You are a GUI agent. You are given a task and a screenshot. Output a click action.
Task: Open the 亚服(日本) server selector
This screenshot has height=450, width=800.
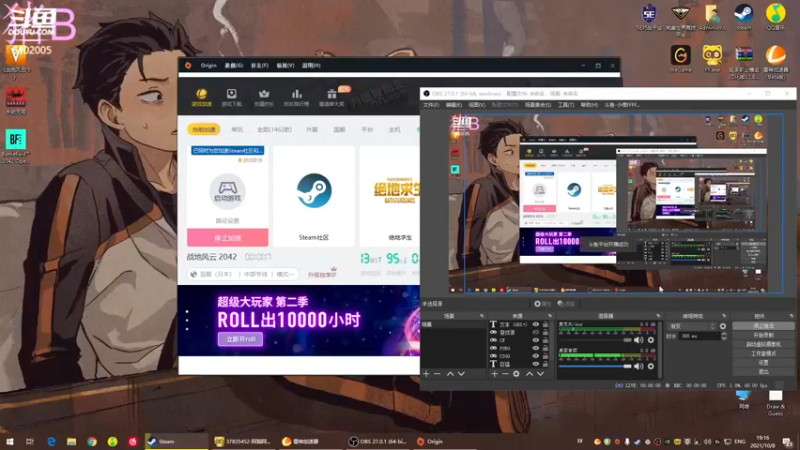click(243, 274)
